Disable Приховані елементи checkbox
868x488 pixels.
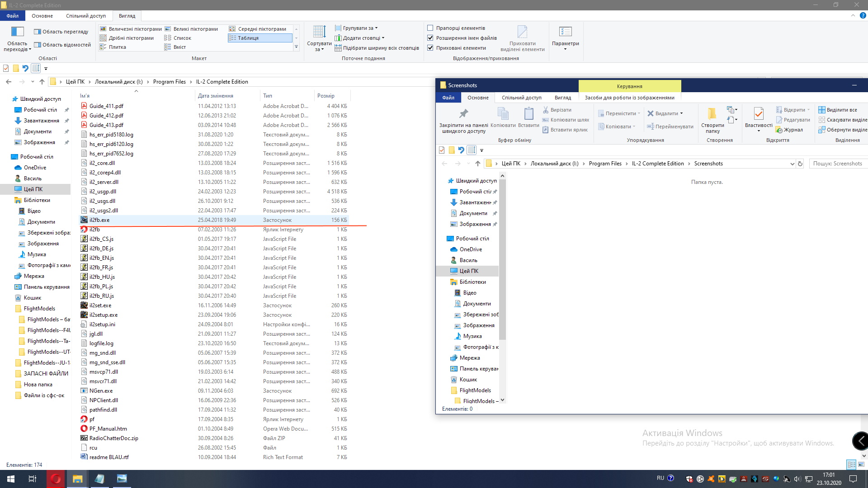tap(430, 48)
